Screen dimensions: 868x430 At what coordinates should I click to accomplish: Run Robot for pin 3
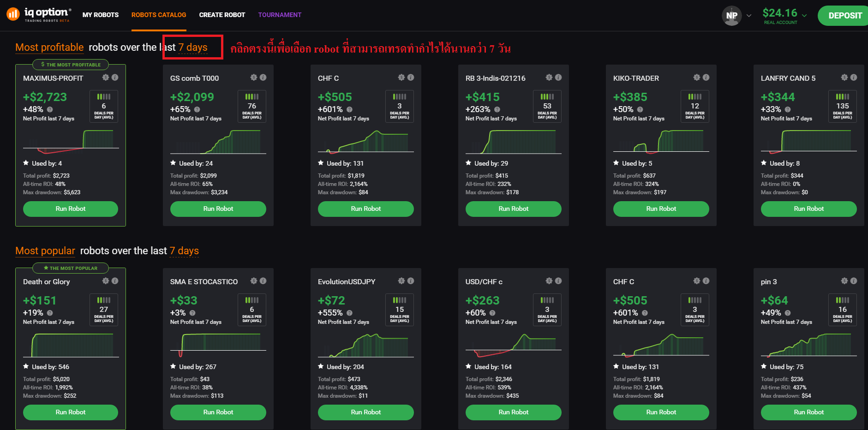click(x=809, y=412)
